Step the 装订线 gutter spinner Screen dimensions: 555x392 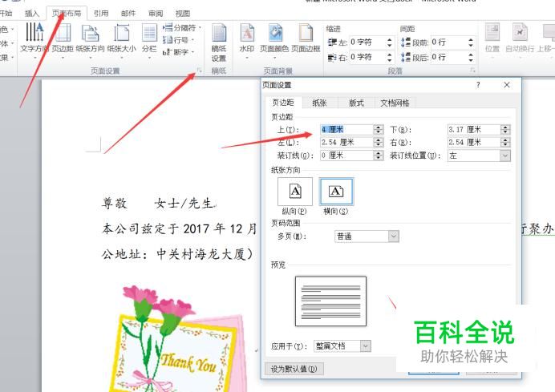379,156
